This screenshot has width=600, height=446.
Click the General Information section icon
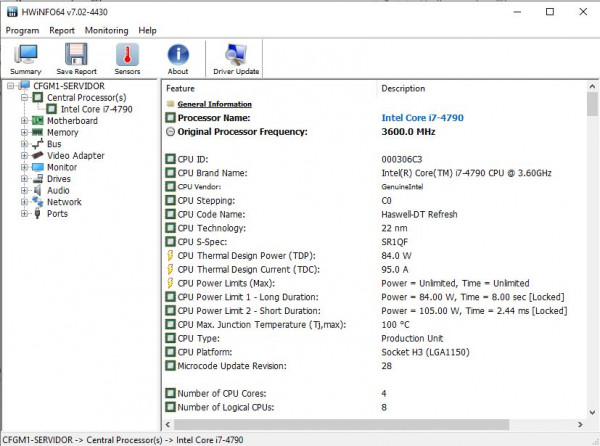coord(170,104)
